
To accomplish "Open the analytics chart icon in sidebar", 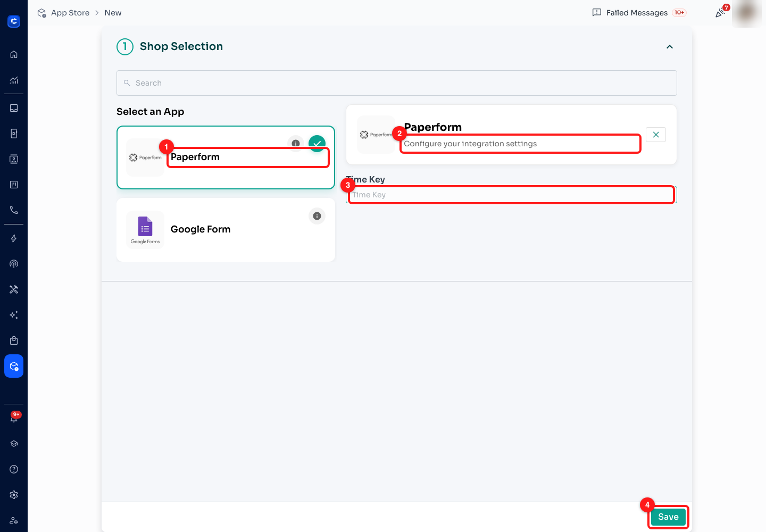I will tap(14, 80).
